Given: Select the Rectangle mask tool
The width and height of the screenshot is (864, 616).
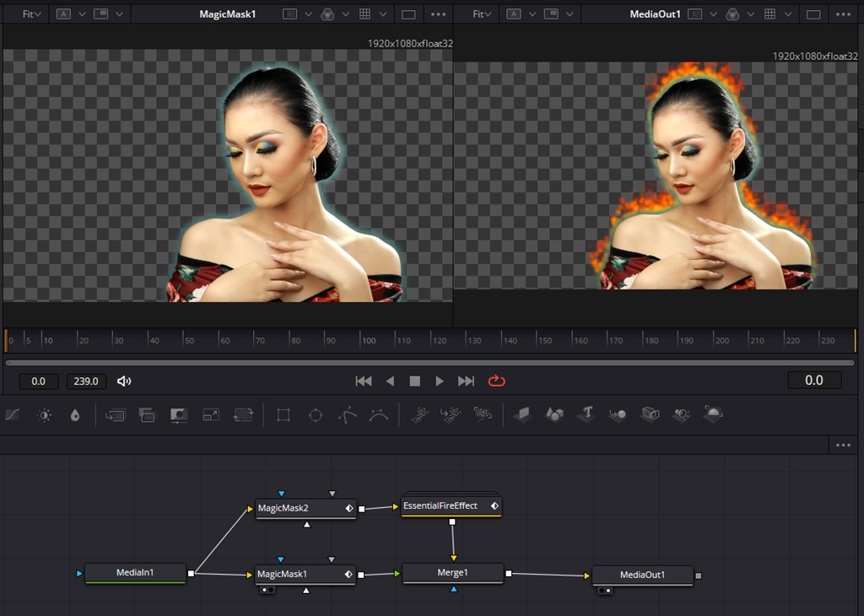Looking at the screenshot, I should point(283,415).
